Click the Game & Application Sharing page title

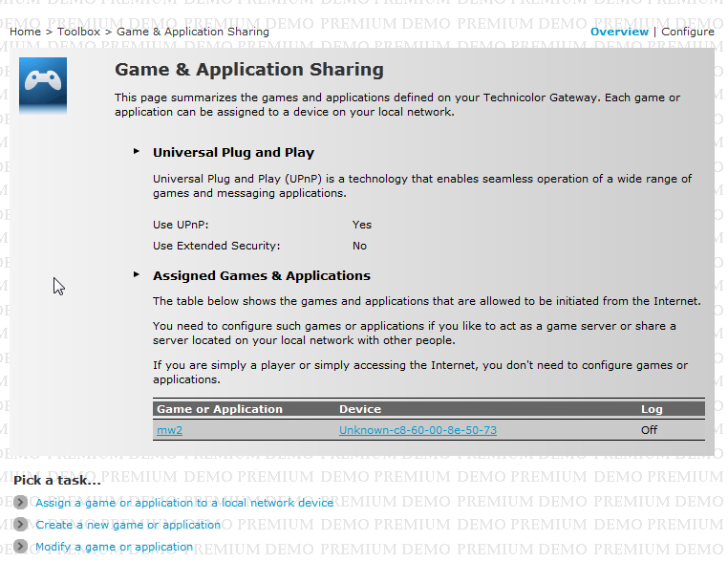(x=249, y=70)
